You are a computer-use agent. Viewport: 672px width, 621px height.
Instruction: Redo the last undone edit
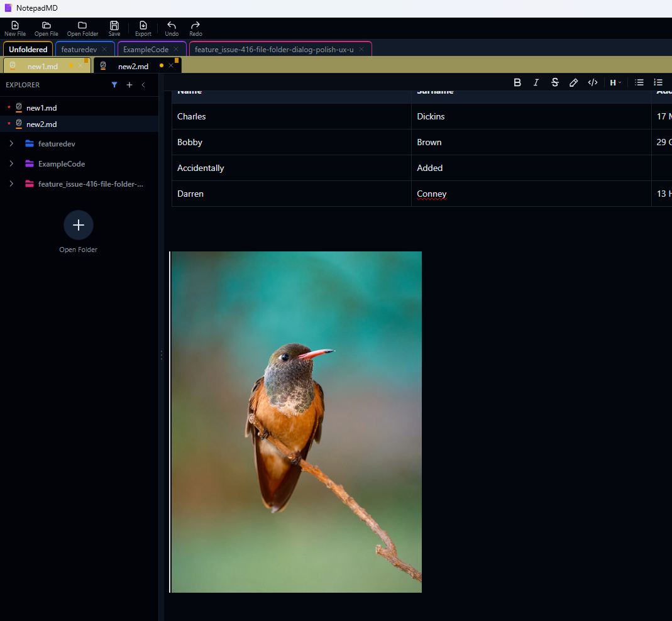coord(196,28)
